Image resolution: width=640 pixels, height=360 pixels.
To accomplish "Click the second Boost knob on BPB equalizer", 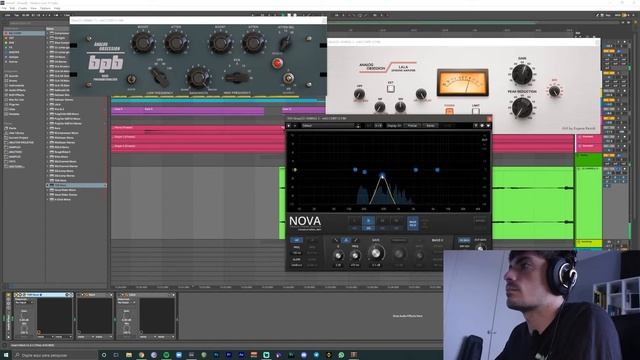I will (220, 42).
